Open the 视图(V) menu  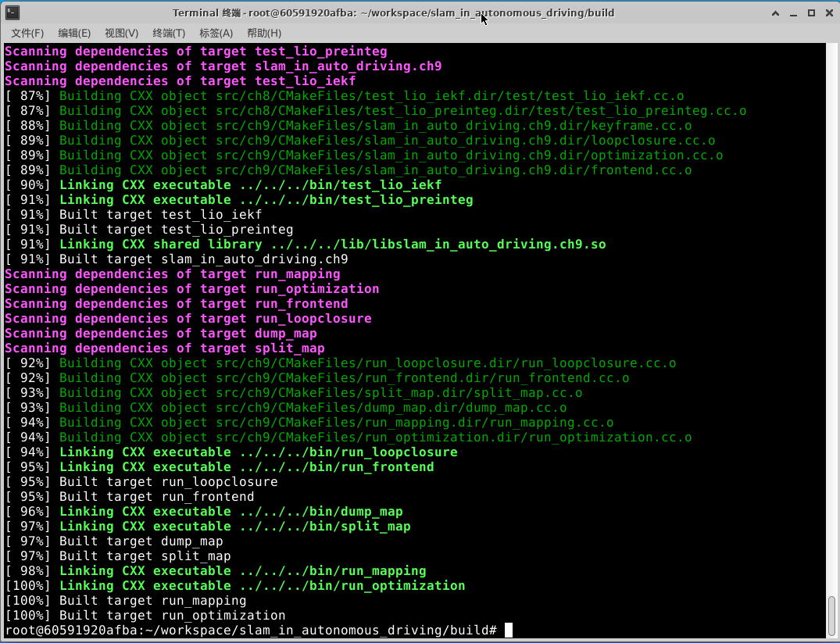[121, 33]
